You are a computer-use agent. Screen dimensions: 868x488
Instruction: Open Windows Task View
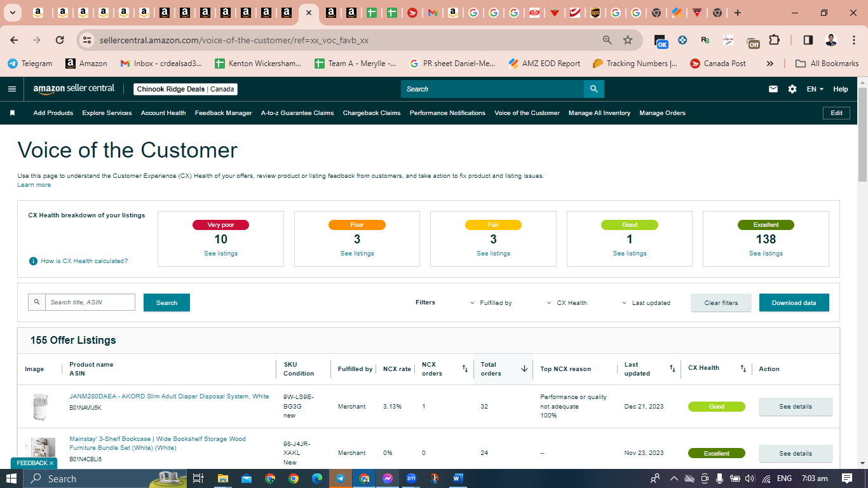pyautogui.click(x=198, y=478)
